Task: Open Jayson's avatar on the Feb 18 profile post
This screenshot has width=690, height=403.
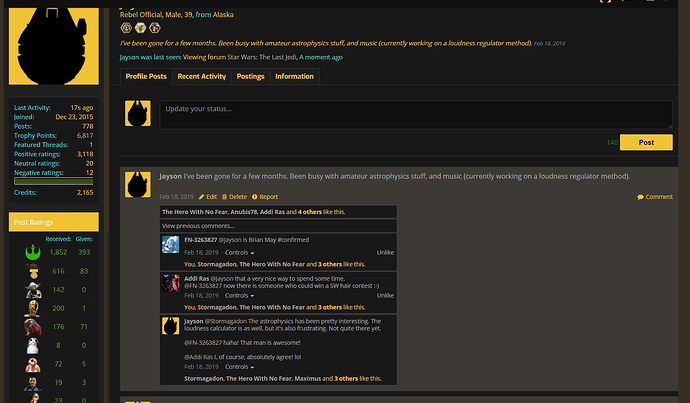Action: tap(138, 184)
